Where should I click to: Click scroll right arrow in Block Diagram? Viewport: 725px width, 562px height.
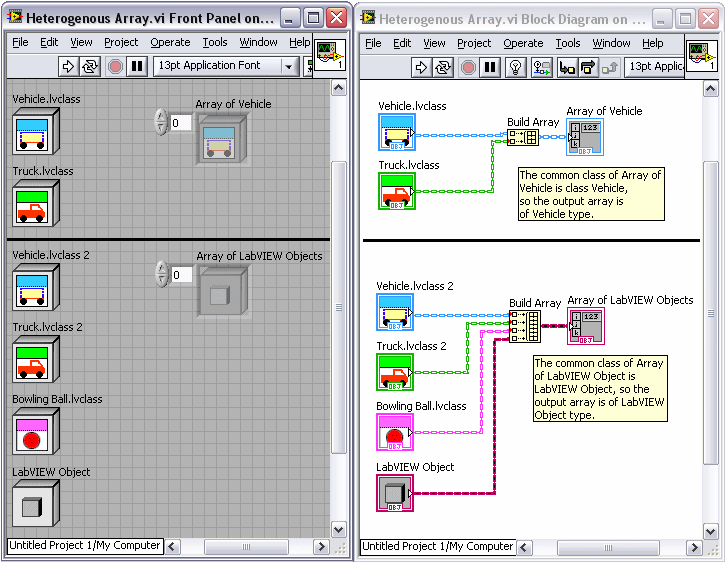point(694,548)
